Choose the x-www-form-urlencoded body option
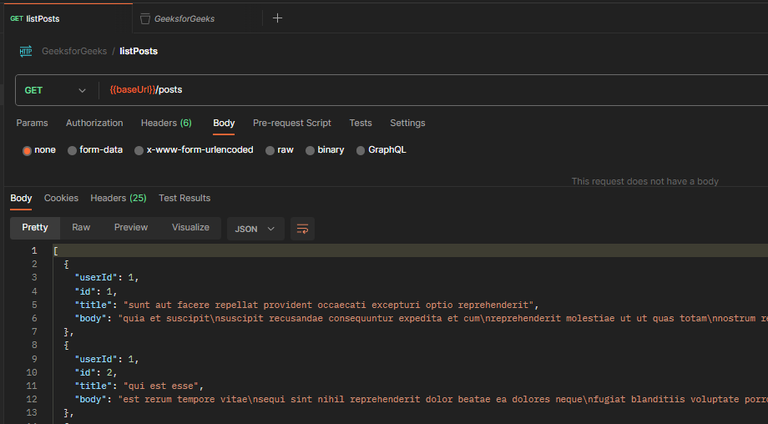The image size is (768, 424). point(139,150)
